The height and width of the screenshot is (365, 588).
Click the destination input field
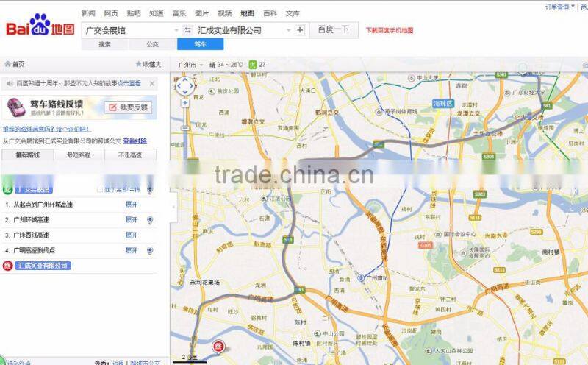pos(243,30)
